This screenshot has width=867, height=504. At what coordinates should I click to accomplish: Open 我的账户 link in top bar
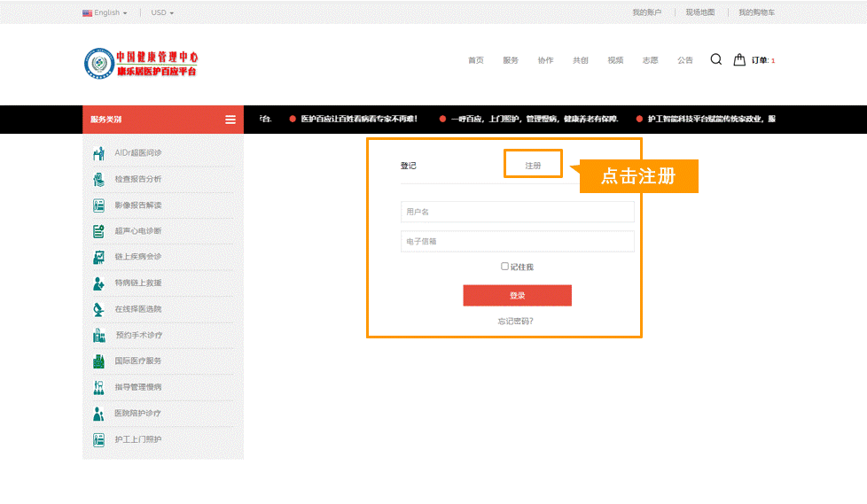(x=646, y=13)
